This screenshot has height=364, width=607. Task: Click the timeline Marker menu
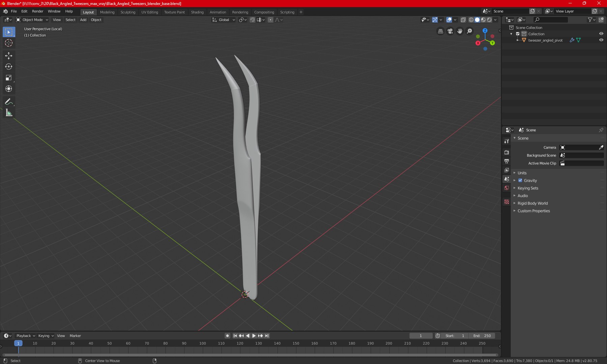(75, 336)
